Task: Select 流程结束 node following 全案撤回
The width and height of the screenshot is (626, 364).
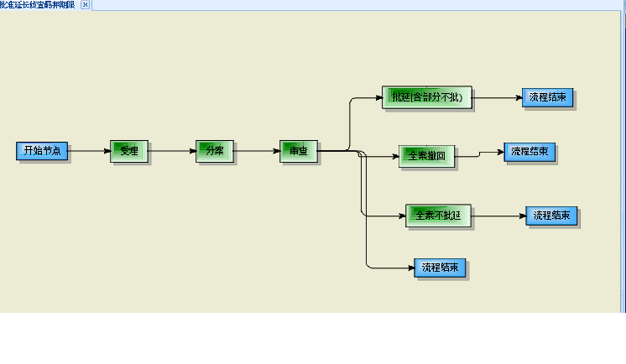Action: coord(529,152)
